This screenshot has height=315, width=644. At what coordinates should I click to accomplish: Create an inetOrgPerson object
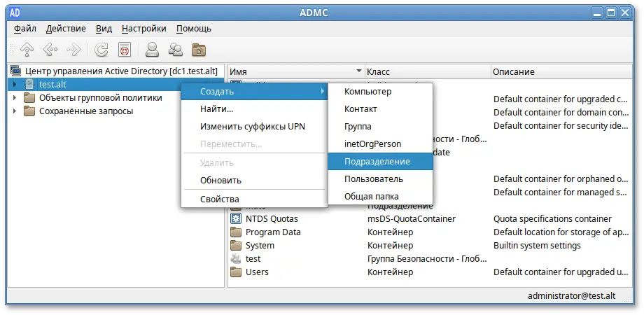point(380,144)
